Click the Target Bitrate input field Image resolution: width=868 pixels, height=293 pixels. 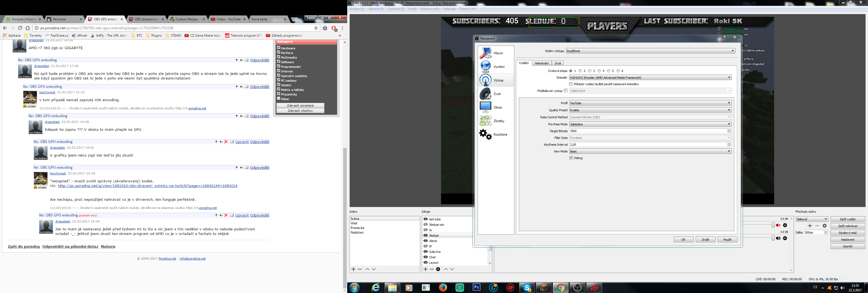pyautogui.click(x=648, y=131)
